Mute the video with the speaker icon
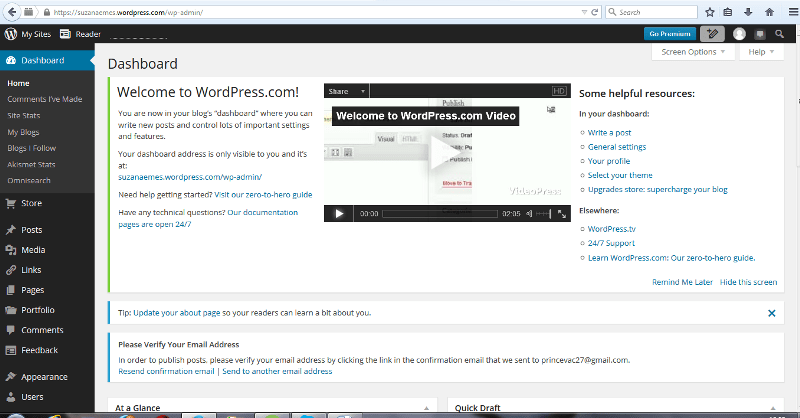 [x=529, y=214]
